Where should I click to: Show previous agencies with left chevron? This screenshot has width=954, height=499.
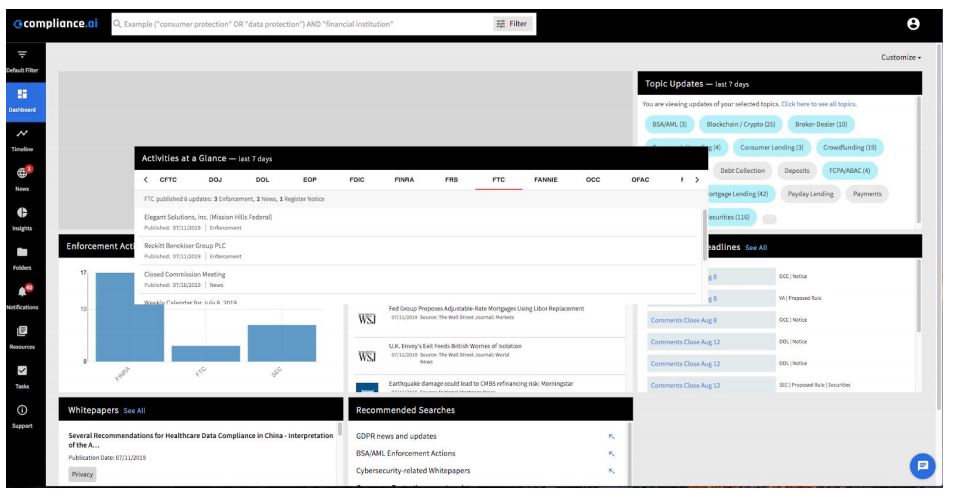pos(145,180)
